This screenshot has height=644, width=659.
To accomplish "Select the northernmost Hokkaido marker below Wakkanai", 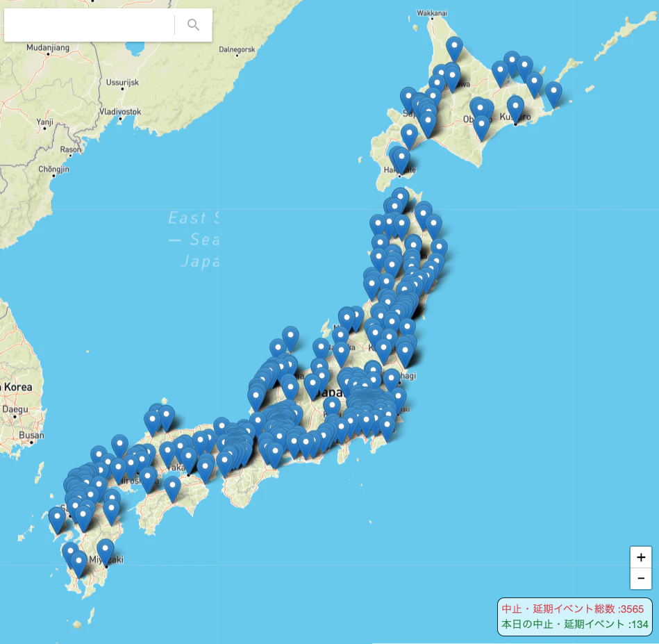I will point(454,49).
